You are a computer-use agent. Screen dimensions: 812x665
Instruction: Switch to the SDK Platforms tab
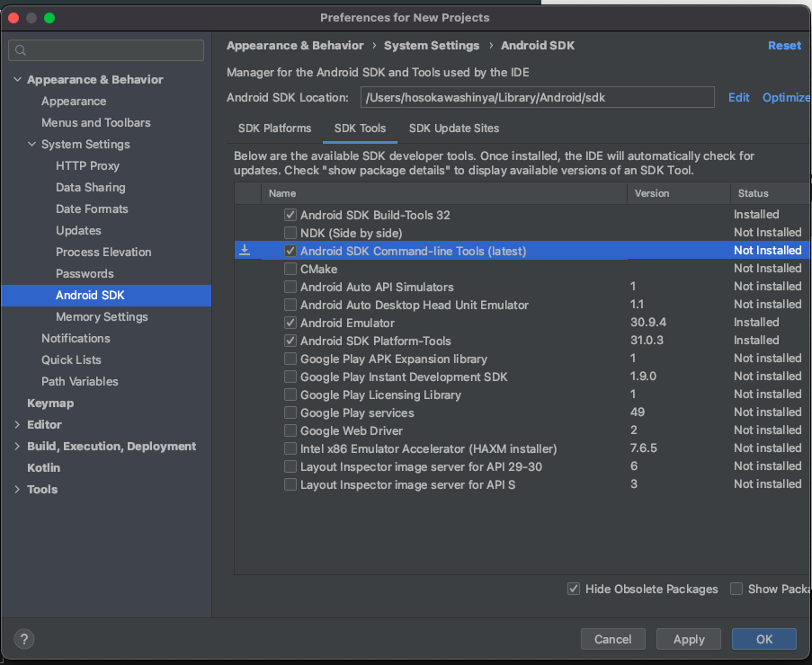coord(274,129)
